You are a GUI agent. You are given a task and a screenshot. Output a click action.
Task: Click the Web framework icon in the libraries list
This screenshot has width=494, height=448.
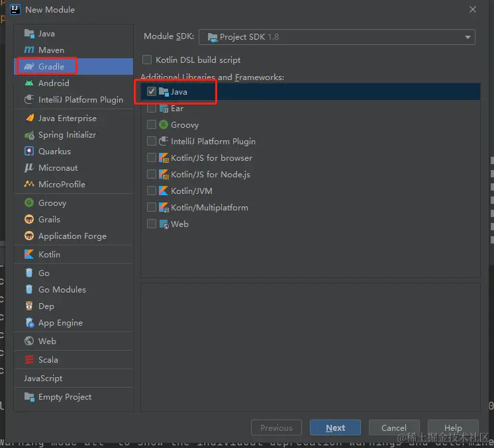164,224
